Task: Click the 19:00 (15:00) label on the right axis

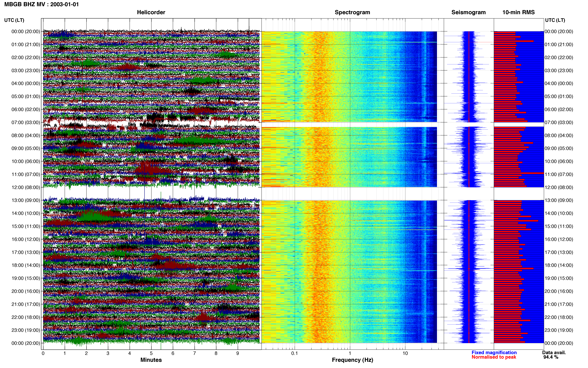Action: click(x=559, y=278)
